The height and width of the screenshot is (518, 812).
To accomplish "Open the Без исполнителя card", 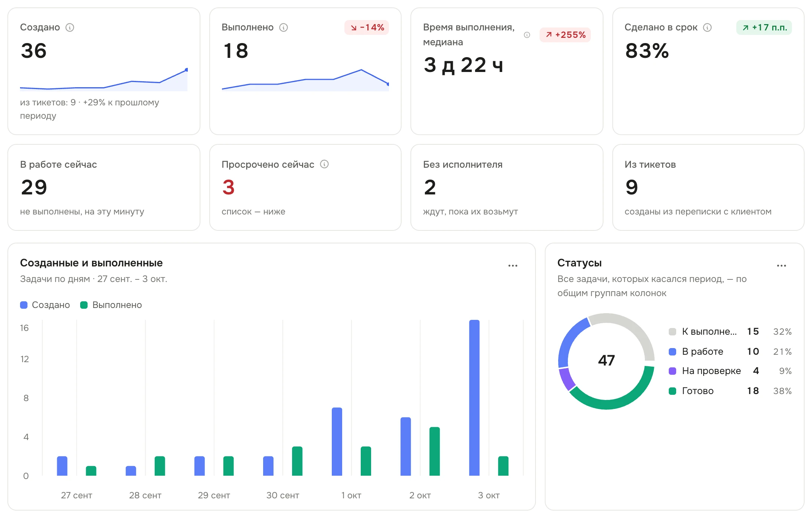I will pyautogui.click(x=507, y=187).
